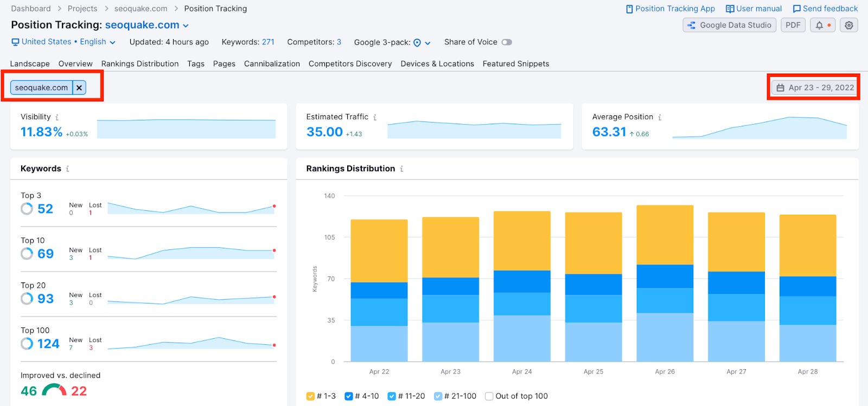Click the Apr 28 bar in chart

pos(808,288)
